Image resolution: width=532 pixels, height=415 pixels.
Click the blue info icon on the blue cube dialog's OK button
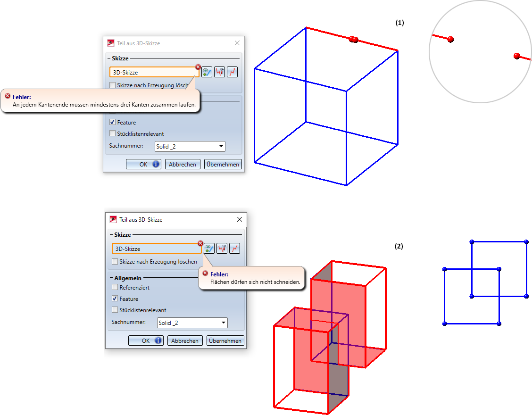[x=156, y=164]
